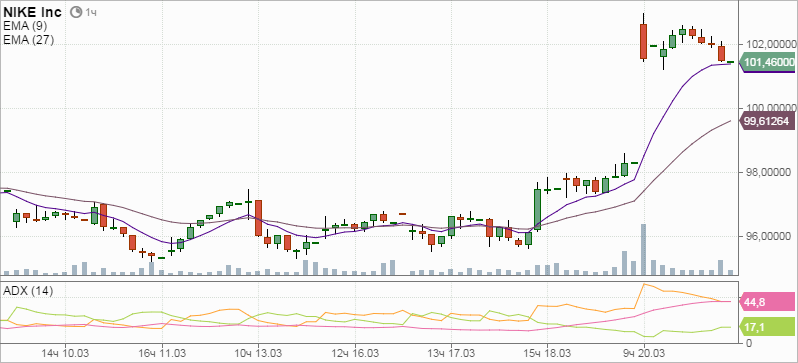Click the 15ч 18.03 time axis label
The image size is (798, 363).
pos(547,353)
